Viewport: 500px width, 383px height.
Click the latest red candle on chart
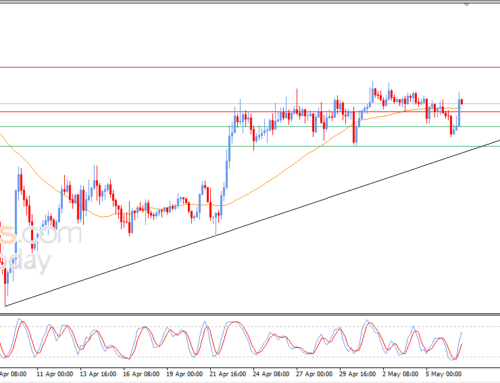click(x=462, y=101)
